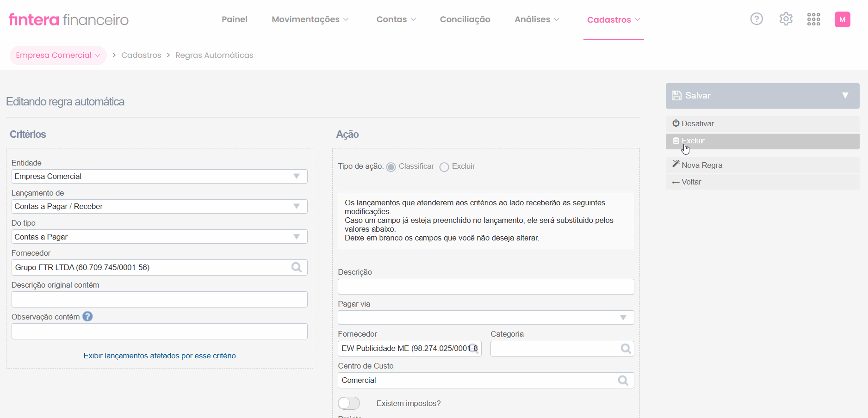Open the Lançamento de dropdown
Screen dimensions: 868x418
coord(159,206)
